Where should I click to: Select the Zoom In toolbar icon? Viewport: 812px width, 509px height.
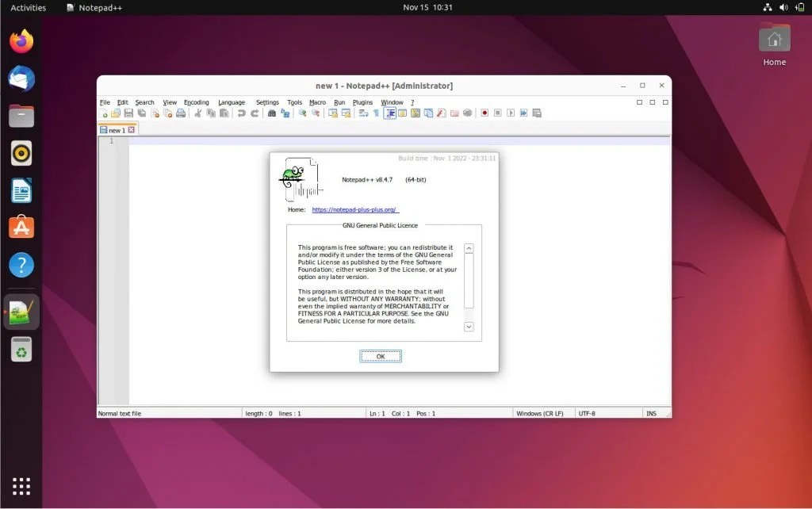coord(301,113)
